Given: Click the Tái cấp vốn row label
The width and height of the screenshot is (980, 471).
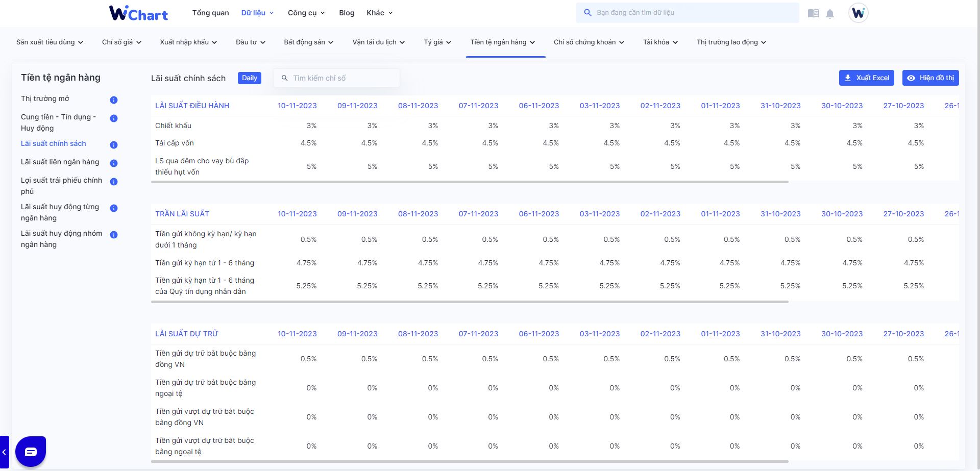Looking at the screenshot, I should click(175, 143).
